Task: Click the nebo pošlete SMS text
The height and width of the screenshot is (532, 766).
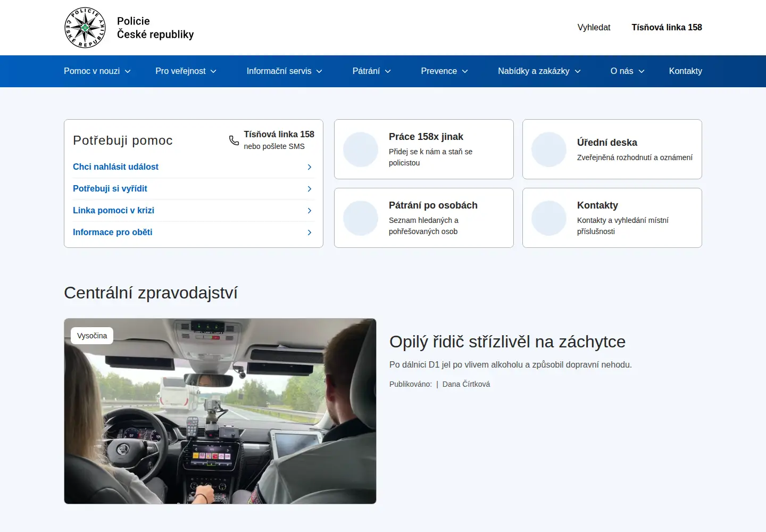Action: point(274,146)
